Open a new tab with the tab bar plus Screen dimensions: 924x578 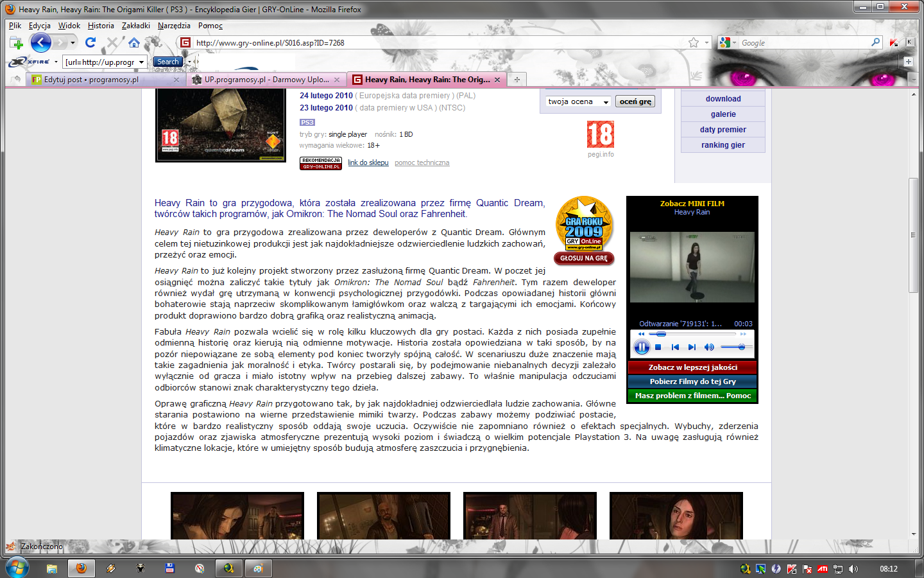[x=517, y=80]
